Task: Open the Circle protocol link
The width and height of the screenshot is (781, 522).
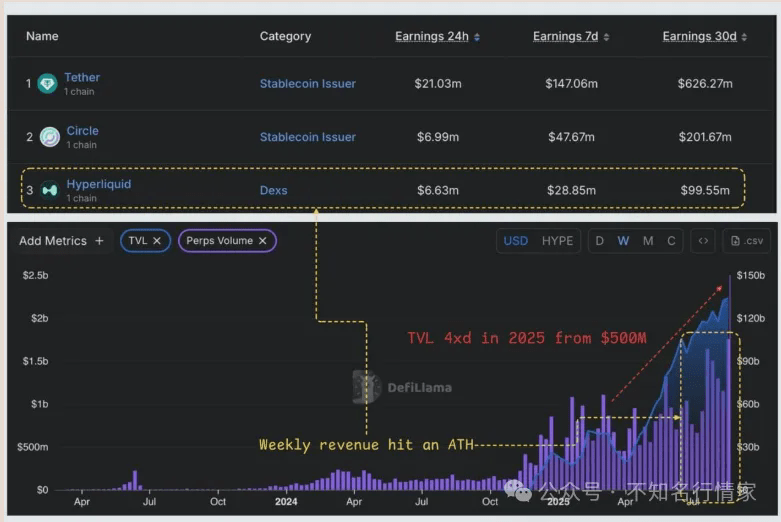Action: 83,130
